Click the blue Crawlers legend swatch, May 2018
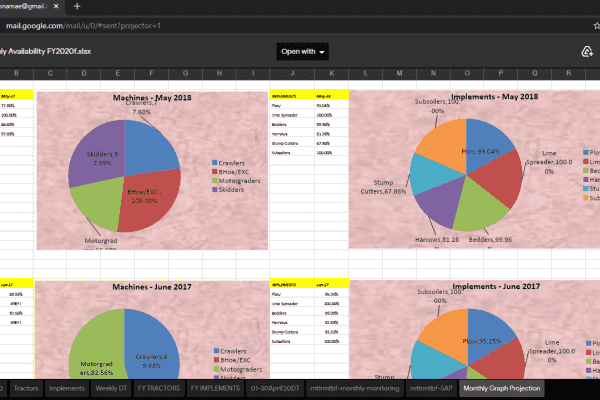 pos(215,163)
